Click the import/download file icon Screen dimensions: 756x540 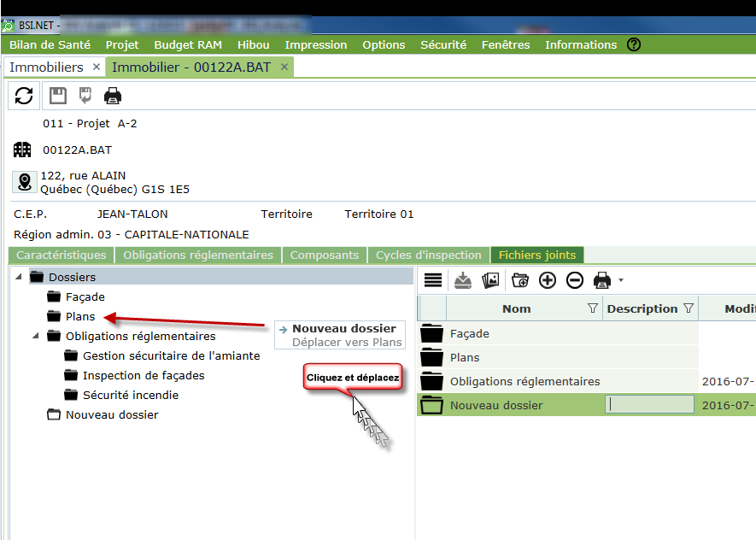point(462,280)
